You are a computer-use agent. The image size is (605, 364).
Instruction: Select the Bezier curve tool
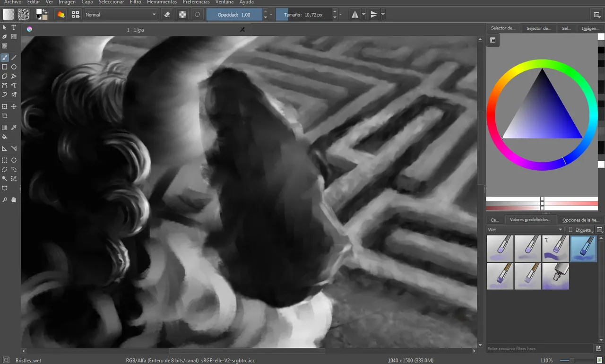click(x=5, y=85)
